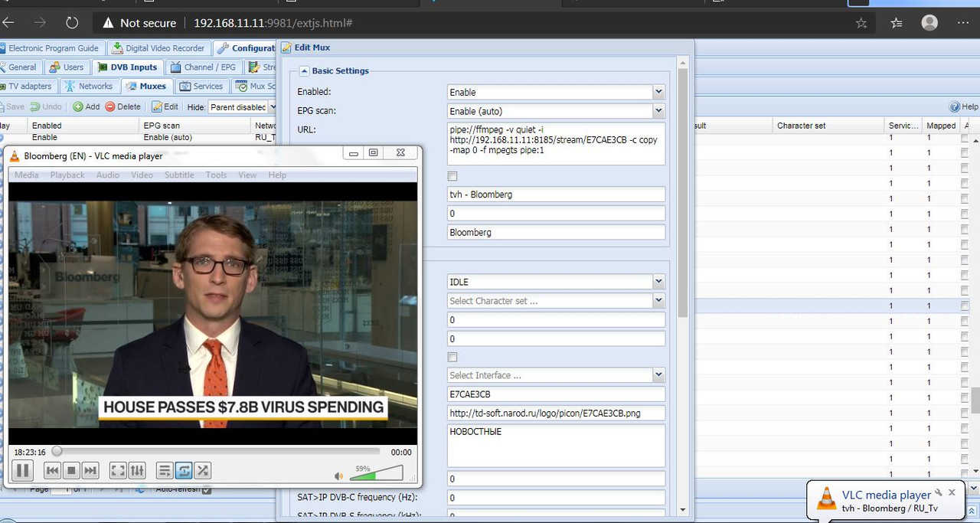Select the Networks tab
980x523 pixels.
pos(89,87)
